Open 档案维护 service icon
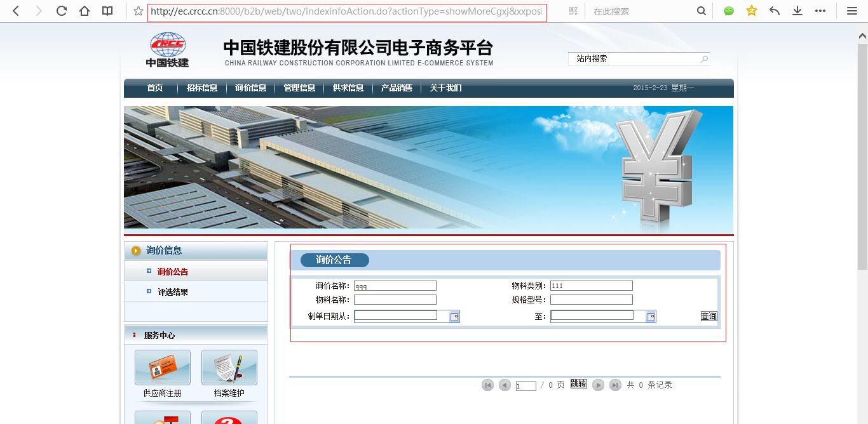 229,368
